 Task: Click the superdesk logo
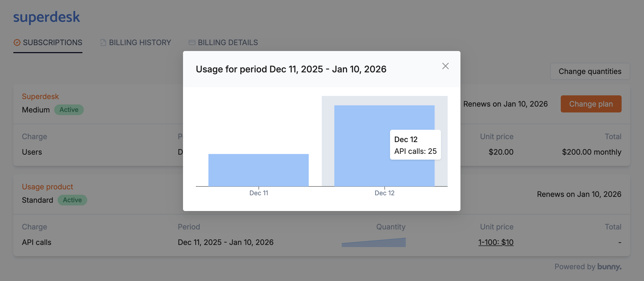tap(47, 17)
